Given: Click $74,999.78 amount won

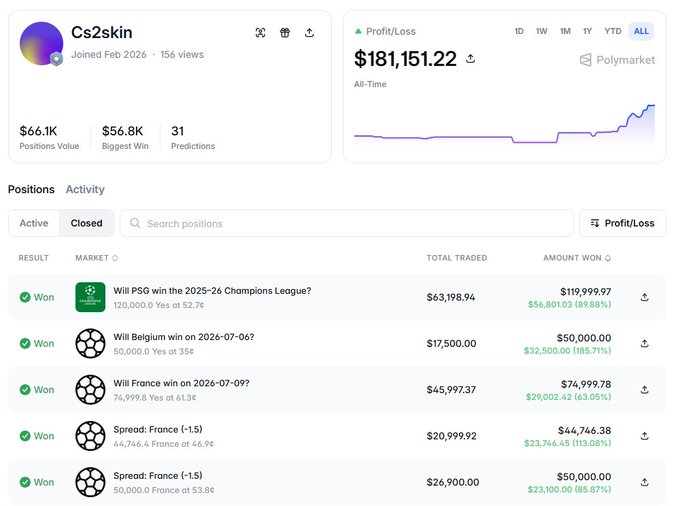Looking at the screenshot, I should (x=586, y=384).
